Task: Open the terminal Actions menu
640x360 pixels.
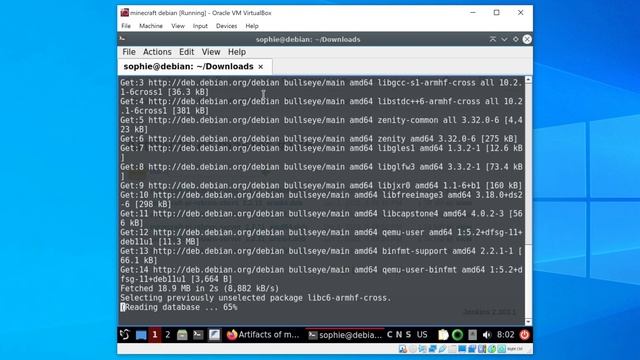Action: tap(157, 52)
